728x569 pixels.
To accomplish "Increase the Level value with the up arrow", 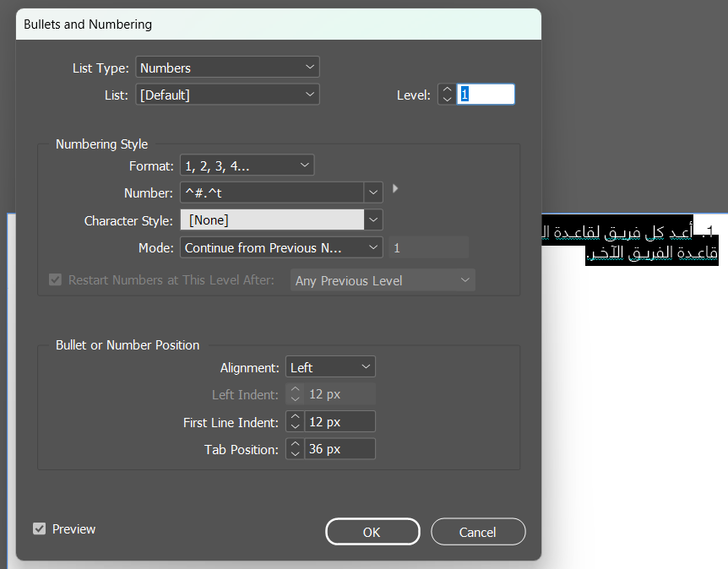I will [447, 89].
